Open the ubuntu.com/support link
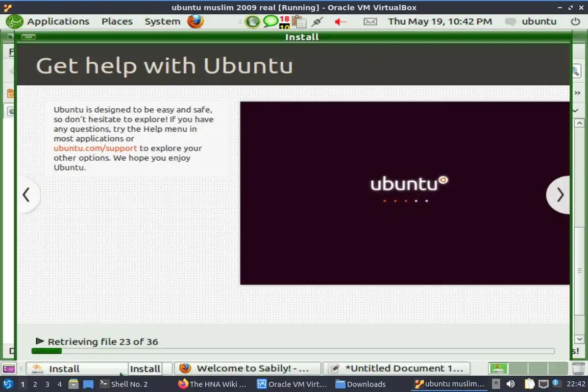 [95, 148]
